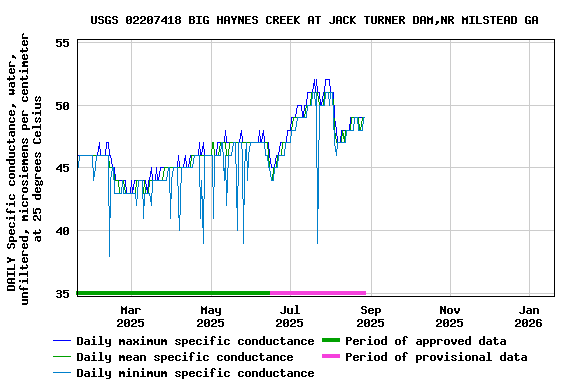
Task: Click the green approved-data bar on the chart
Action: click(173, 293)
